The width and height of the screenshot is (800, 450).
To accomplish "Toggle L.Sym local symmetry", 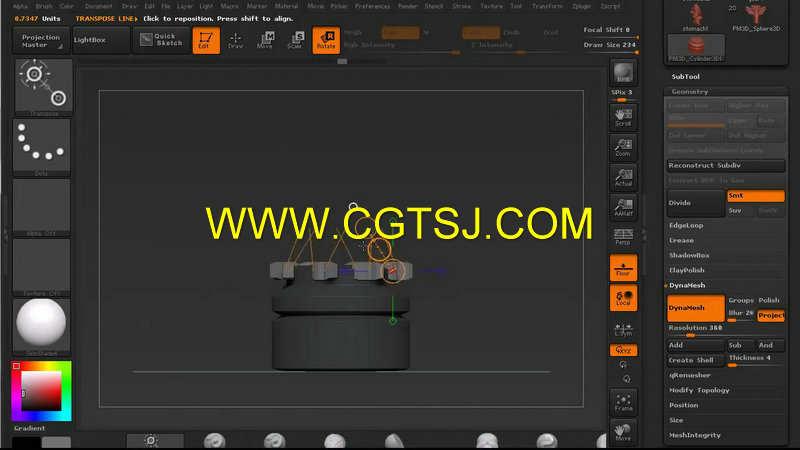I will 623,329.
